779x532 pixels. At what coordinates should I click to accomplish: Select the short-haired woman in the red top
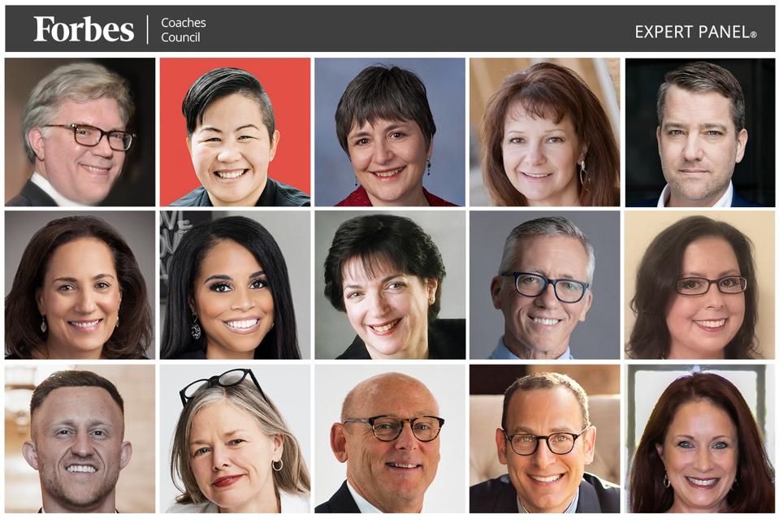pyautogui.click(x=390, y=132)
